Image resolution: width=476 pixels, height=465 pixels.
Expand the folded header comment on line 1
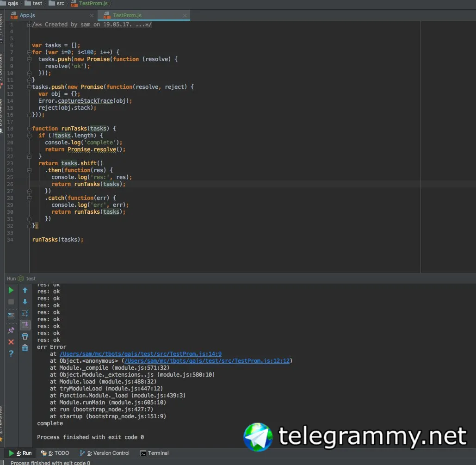29,25
